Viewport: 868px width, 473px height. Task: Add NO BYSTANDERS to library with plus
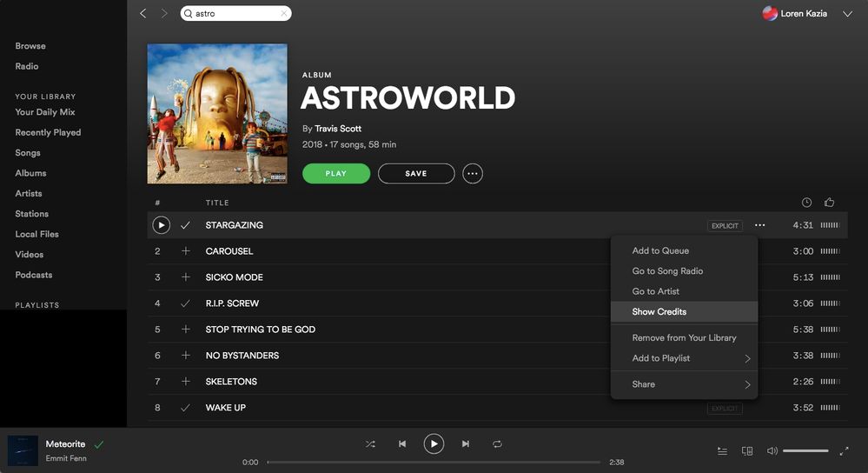pyautogui.click(x=185, y=355)
